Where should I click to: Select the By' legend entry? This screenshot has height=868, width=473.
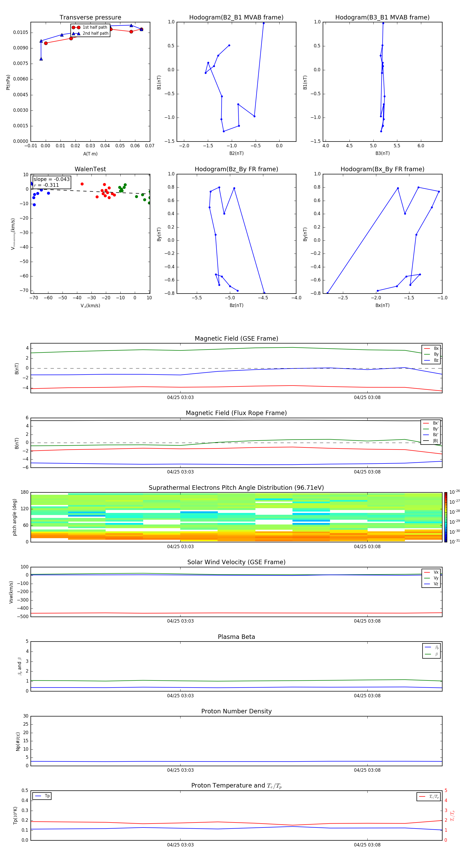click(431, 429)
